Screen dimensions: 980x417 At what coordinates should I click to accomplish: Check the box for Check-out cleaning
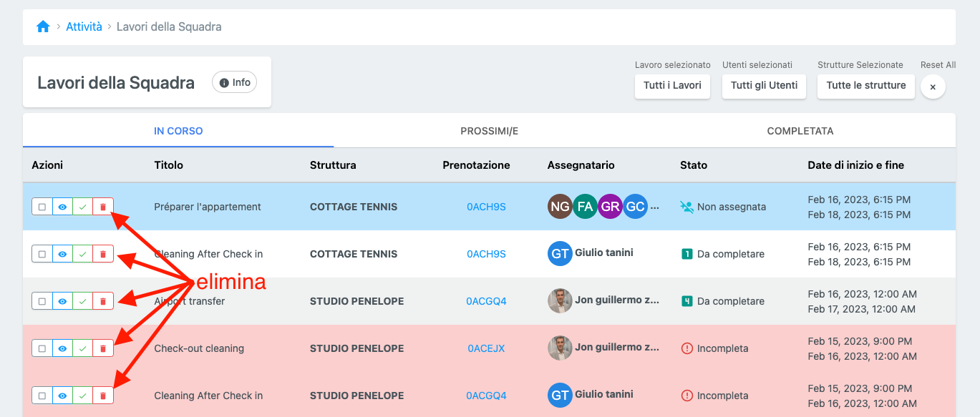(x=42, y=348)
